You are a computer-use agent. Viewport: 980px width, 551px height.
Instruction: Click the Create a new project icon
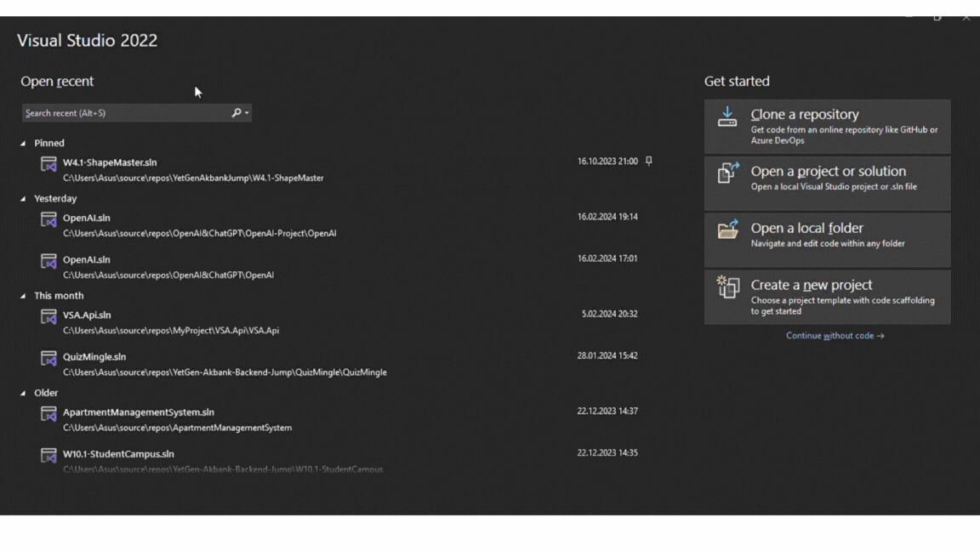727,287
